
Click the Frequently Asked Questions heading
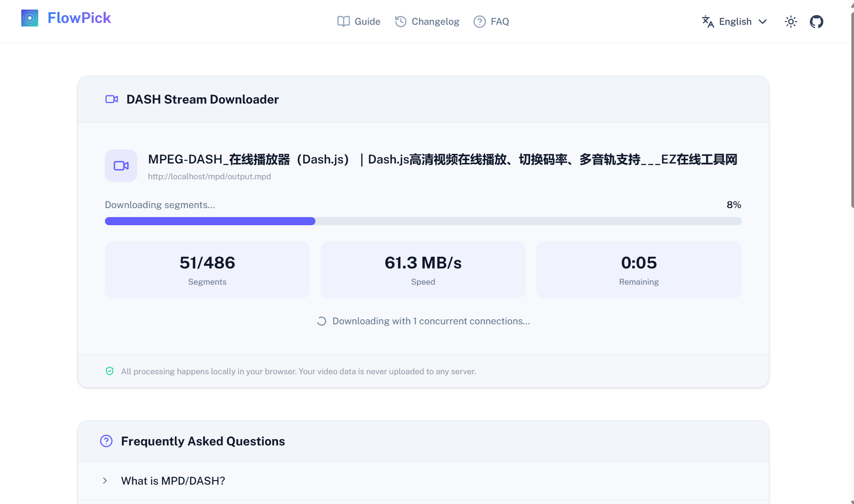(203, 441)
